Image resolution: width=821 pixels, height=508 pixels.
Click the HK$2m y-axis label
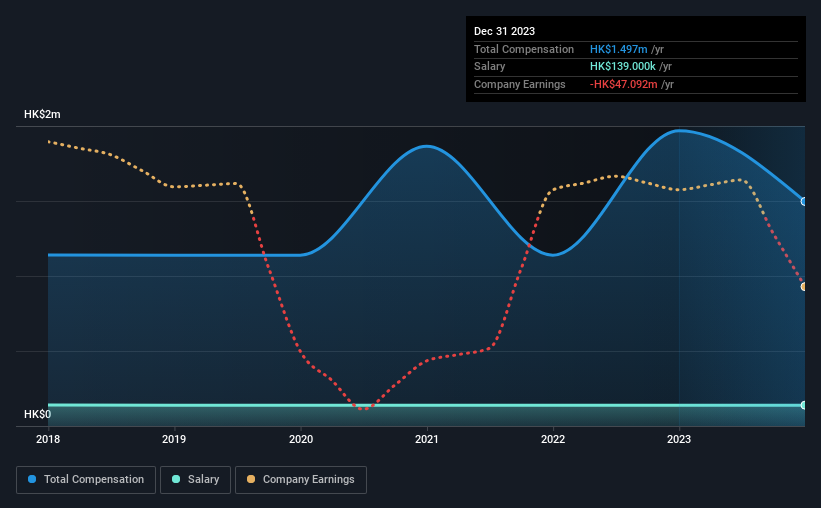click(x=42, y=114)
